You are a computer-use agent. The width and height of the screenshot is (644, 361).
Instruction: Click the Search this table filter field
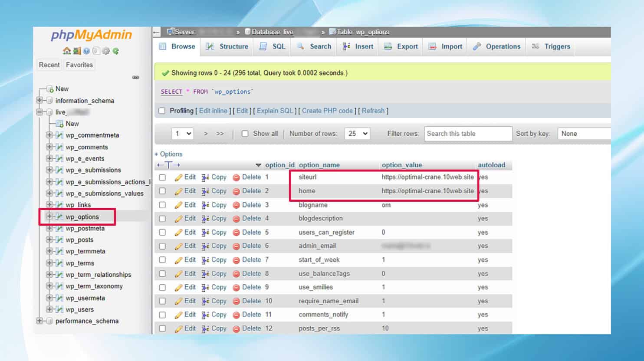(468, 134)
